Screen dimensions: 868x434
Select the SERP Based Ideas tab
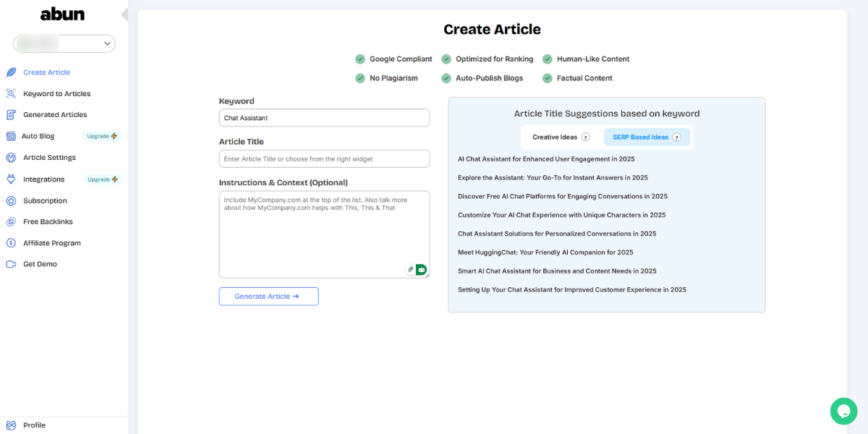coord(640,137)
